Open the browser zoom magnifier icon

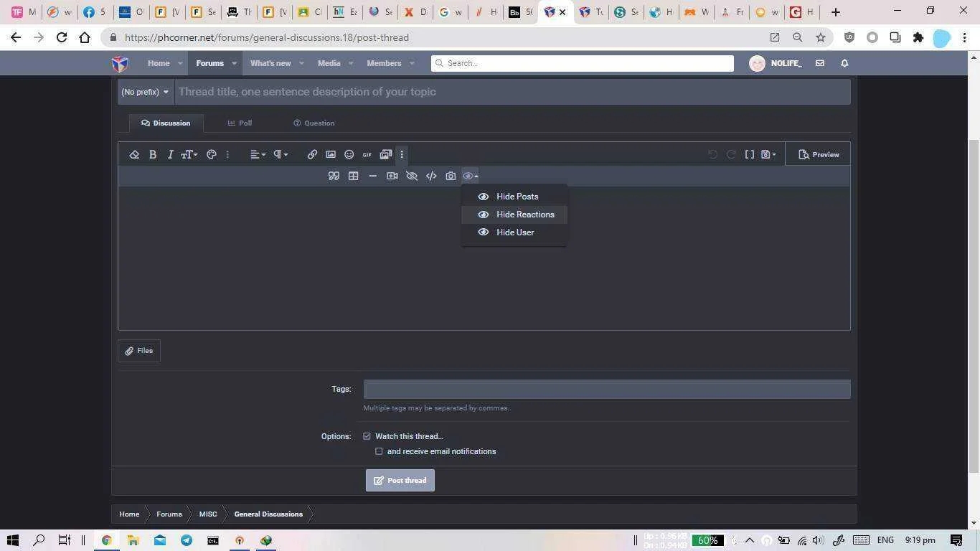(797, 37)
